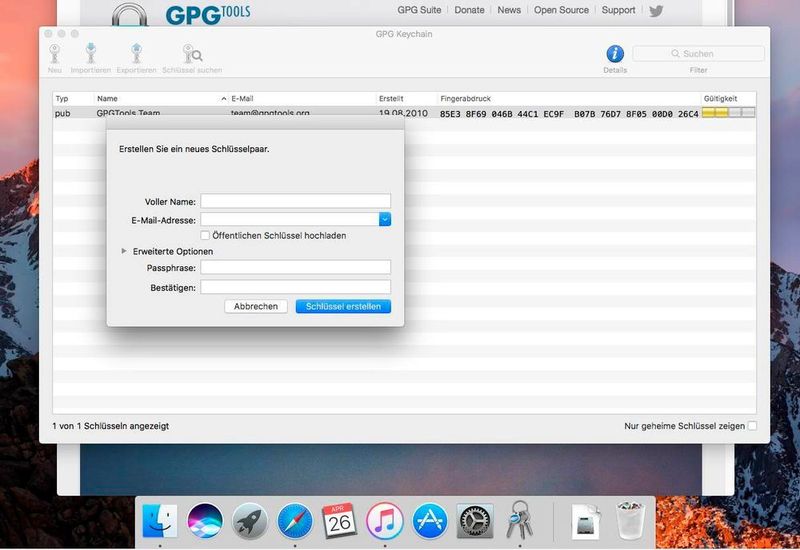Open the Open Source website menu item
800x550 pixels.
(x=561, y=10)
